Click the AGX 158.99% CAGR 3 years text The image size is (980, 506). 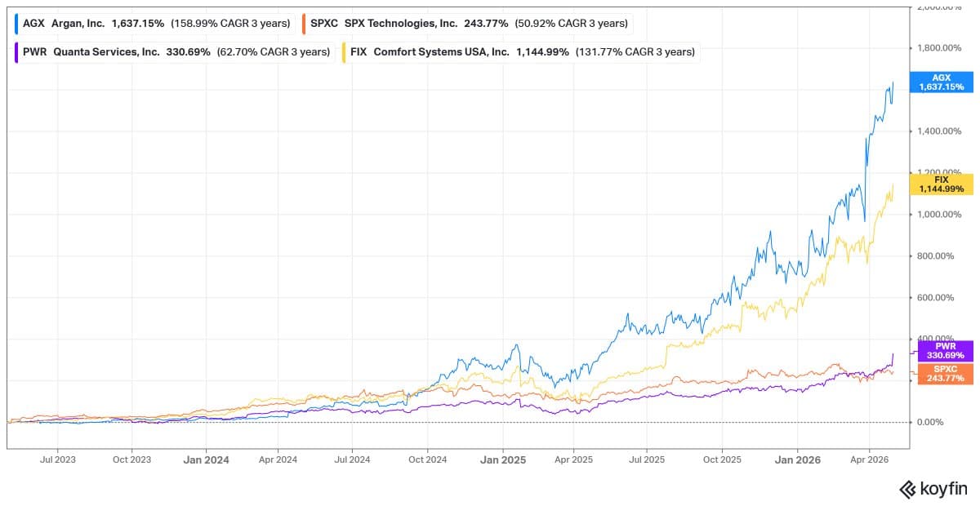[x=230, y=24]
